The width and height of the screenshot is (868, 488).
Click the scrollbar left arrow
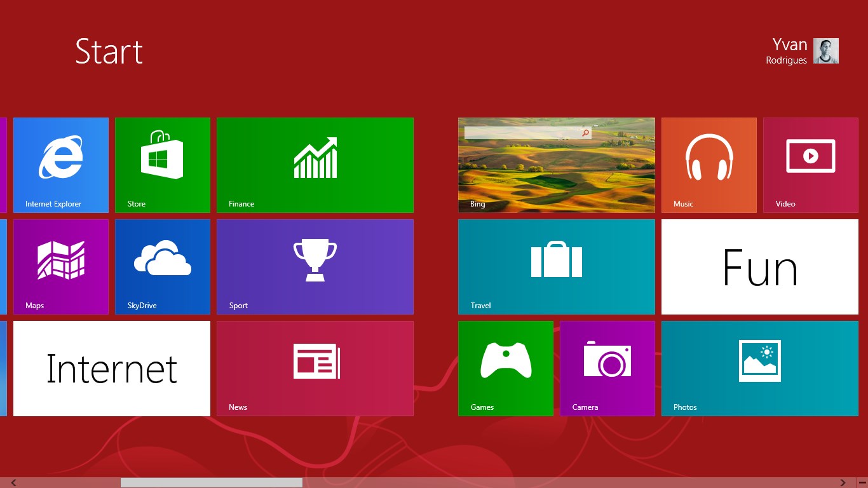coord(13,483)
